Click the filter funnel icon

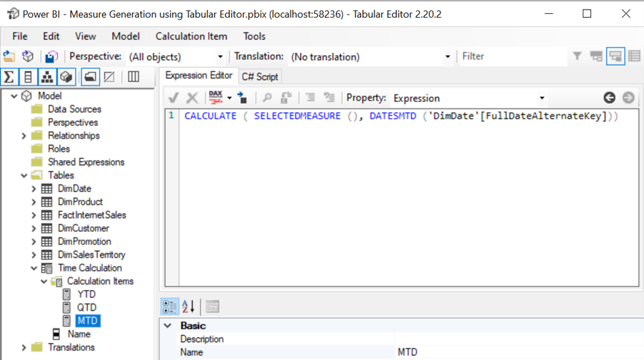[x=577, y=56]
